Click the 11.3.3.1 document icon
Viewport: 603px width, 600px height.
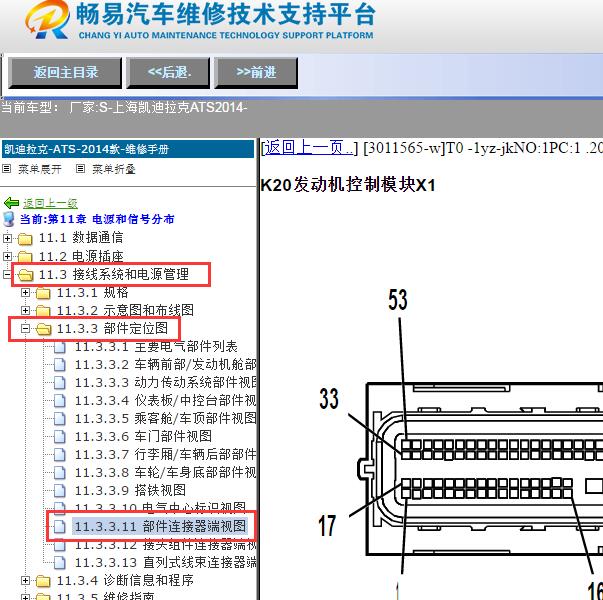60,347
